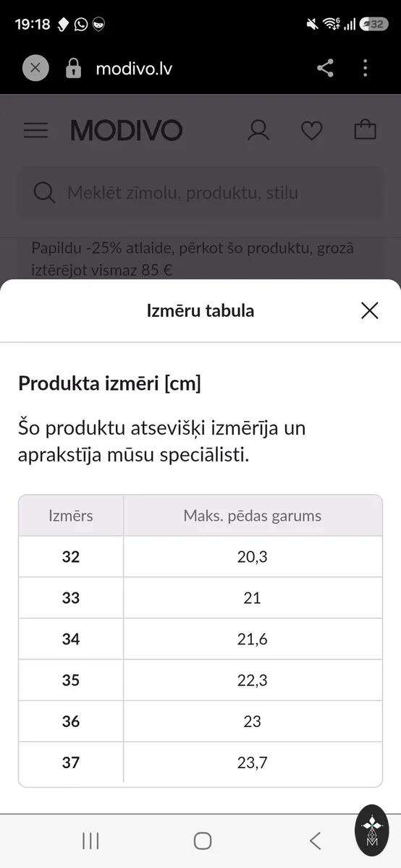Tap the padlock site security icon
401x868 pixels.
(x=73, y=69)
